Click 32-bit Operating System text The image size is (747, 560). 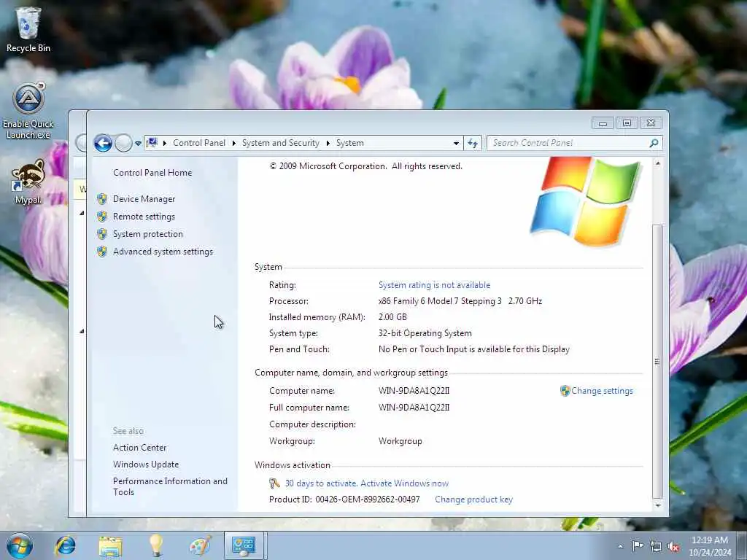tap(425, 333)
